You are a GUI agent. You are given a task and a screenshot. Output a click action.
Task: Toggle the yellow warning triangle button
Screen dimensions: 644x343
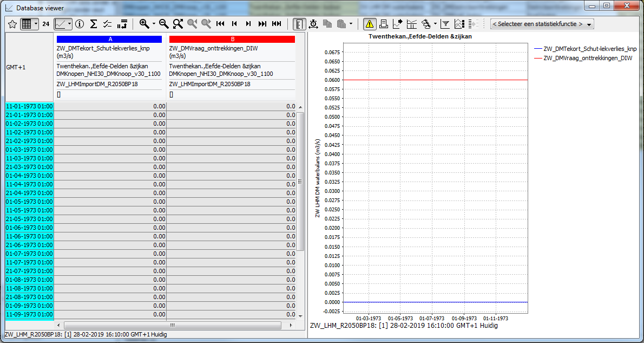pos(370,24)
